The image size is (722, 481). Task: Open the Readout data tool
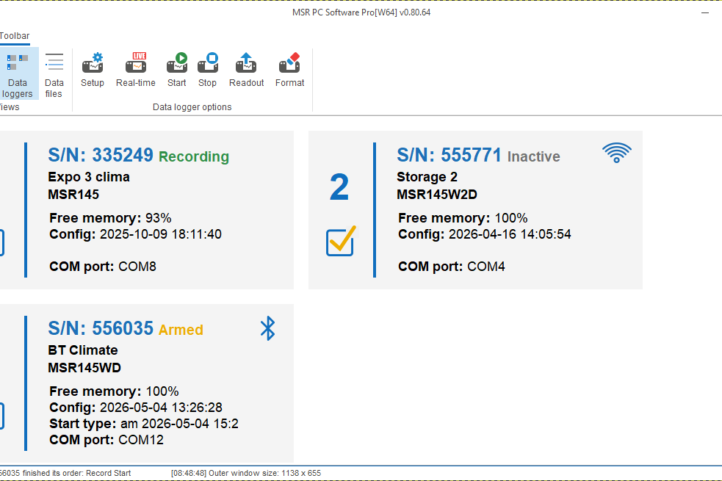[x=246, y=70]
